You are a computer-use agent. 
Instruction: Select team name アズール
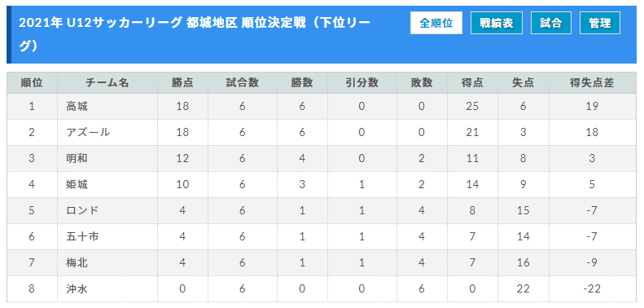pyautogui.click(x=88, y=133)
